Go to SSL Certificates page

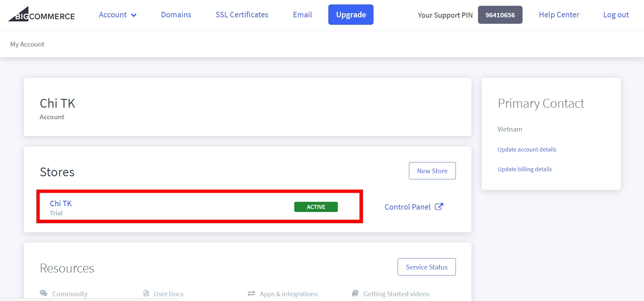(x=242, y=15)
